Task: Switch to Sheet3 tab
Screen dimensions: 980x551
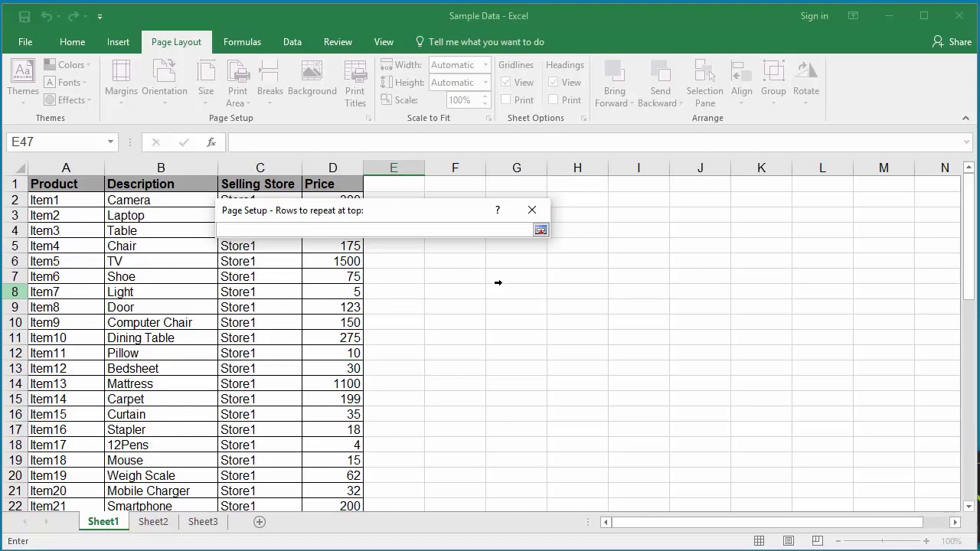Action: [x=203, y=522]
